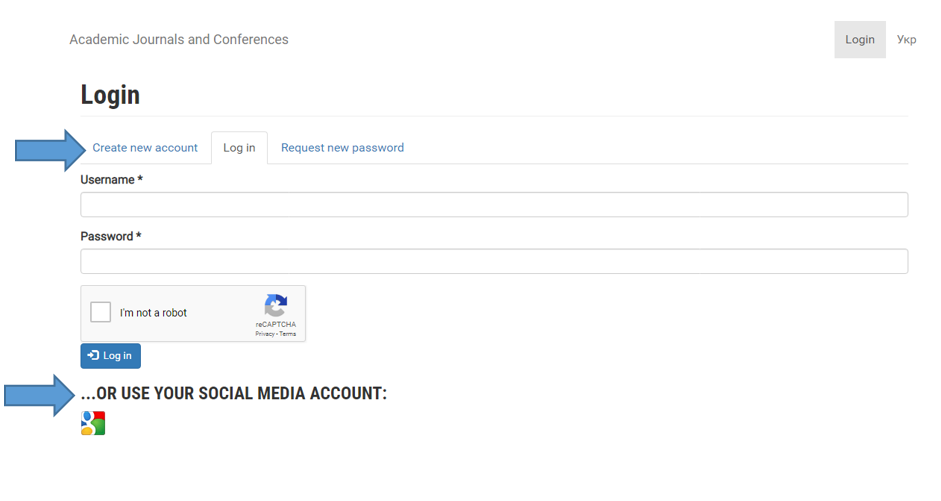This screenshot has height=501, width=941.
Task: Check the I'm not a robot checkbox
Action: coord(101,312)
